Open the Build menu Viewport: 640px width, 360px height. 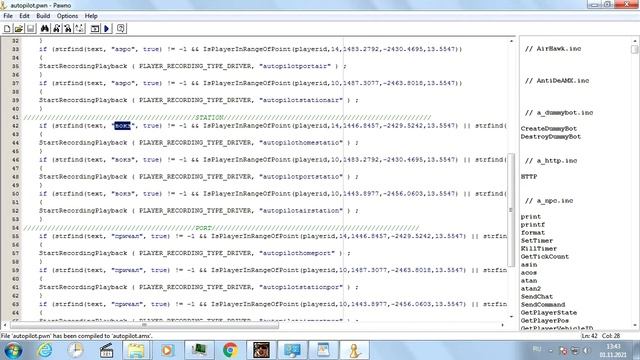[x=43, y=16]
